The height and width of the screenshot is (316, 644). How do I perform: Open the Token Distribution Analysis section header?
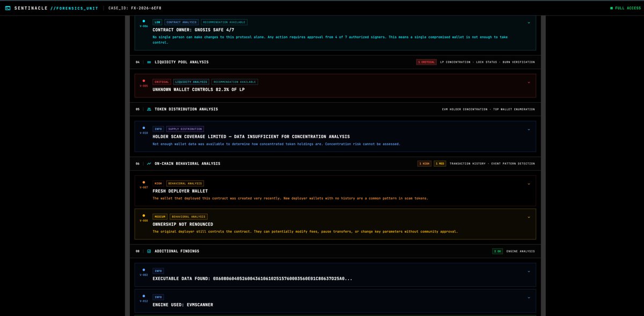pyautogui.click(x=335, y=109)
